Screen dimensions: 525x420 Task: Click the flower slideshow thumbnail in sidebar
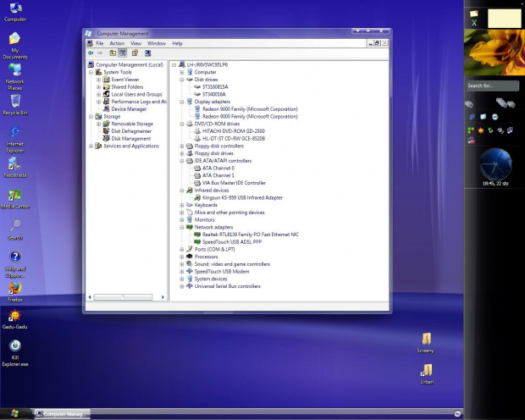pos(495,52)
